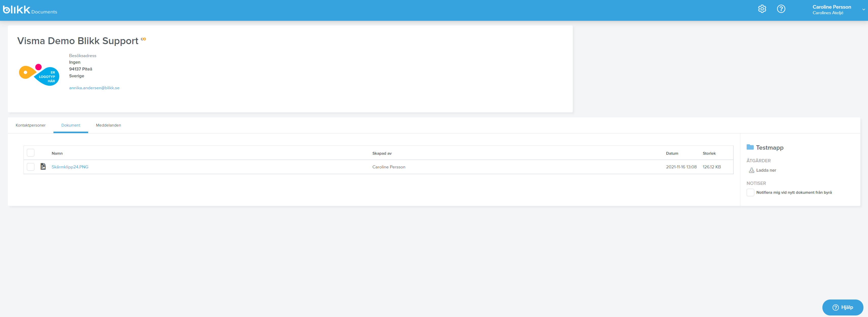Enable notification for new documents from byrå
The image size is (868, 317).
(750, 192)
